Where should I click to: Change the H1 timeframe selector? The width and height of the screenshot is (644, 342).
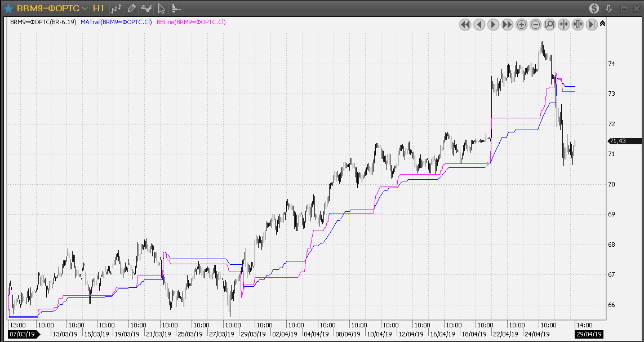[x=98, y=8]
